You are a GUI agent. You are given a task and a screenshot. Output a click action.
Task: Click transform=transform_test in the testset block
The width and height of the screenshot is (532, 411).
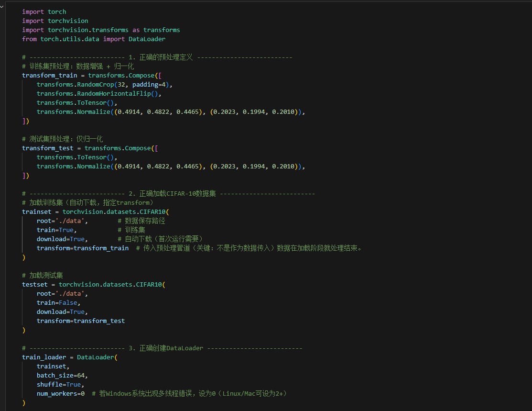(x=80, y=321)
